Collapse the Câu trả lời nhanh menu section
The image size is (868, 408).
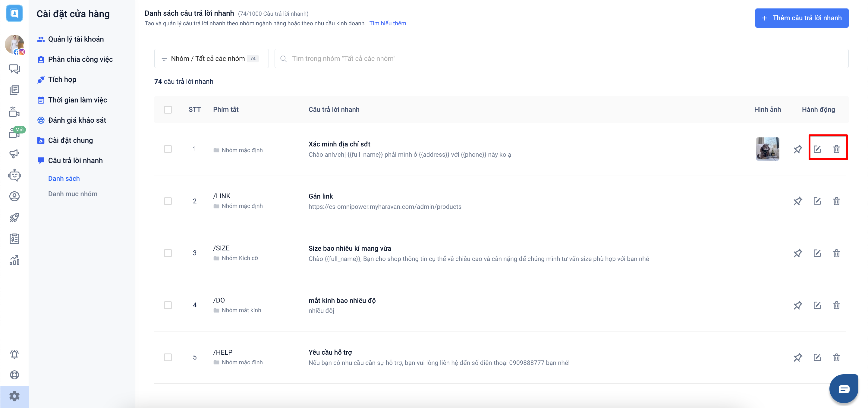(75, 161)
